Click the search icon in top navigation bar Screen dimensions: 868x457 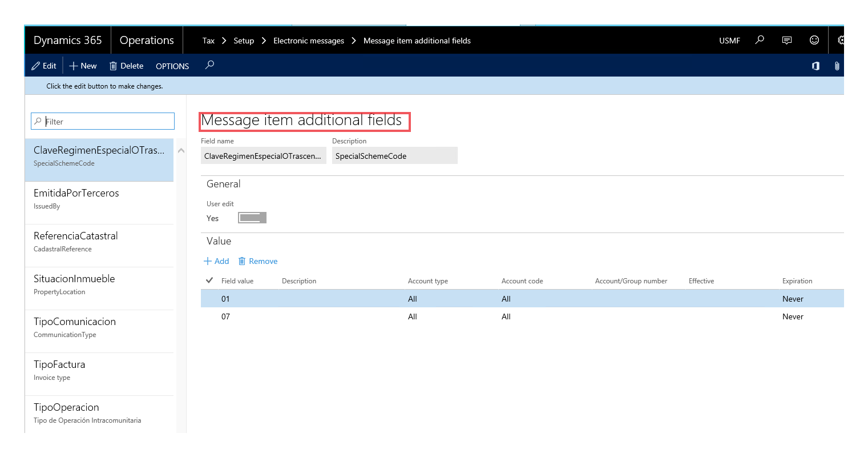click(760, 40)
